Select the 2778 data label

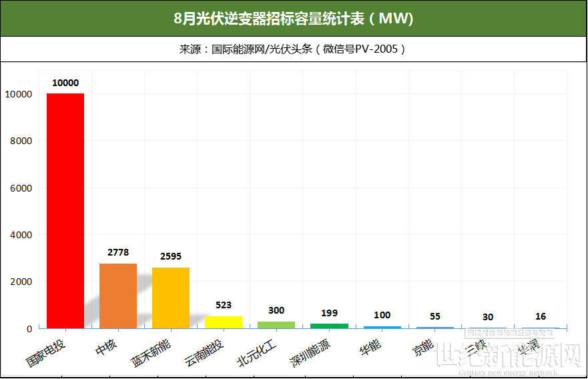click(x=118, y=252)
